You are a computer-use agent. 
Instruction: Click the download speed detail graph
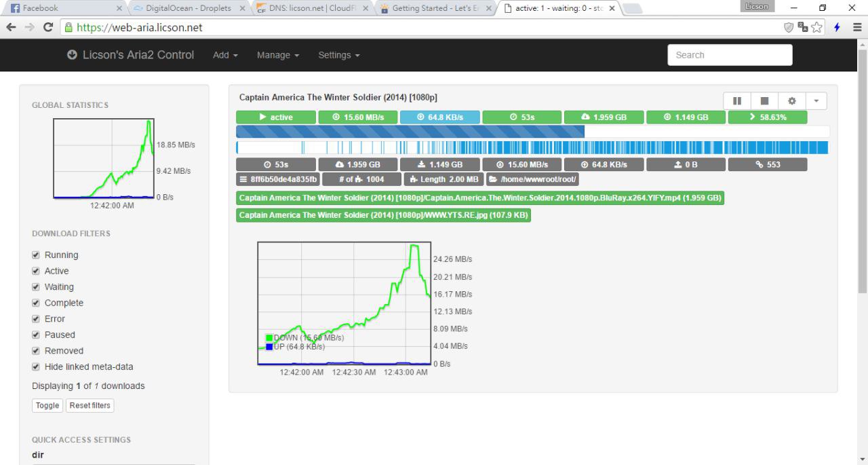click(344, 303)
